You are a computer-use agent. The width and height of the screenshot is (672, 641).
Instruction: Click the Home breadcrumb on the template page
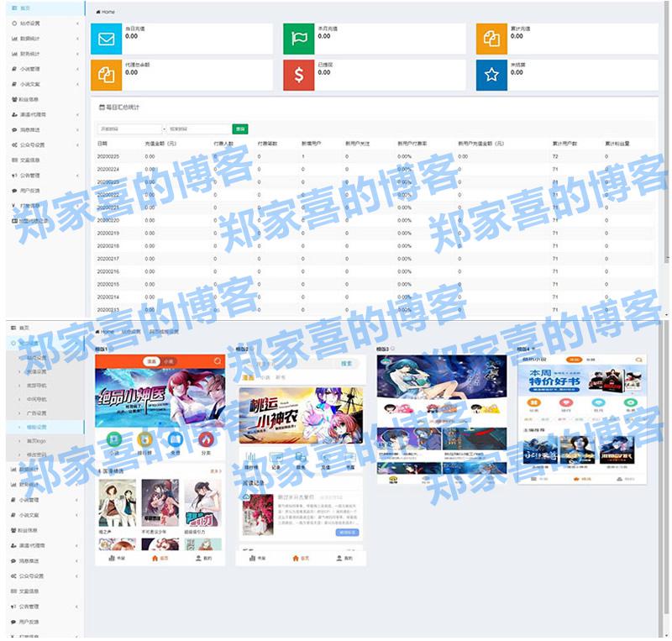click(x=105, y=332)
